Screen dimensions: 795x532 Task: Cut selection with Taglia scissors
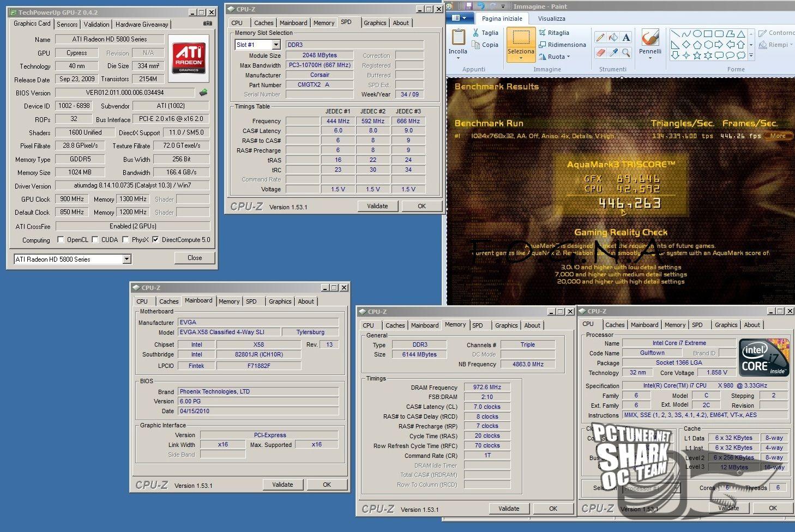485,33
